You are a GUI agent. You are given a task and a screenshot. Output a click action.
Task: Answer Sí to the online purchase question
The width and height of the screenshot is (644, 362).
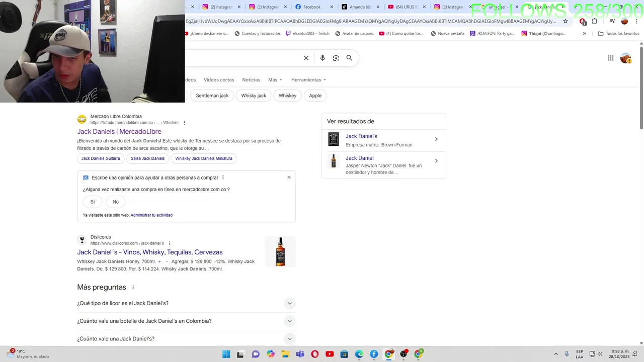point(93,202)
